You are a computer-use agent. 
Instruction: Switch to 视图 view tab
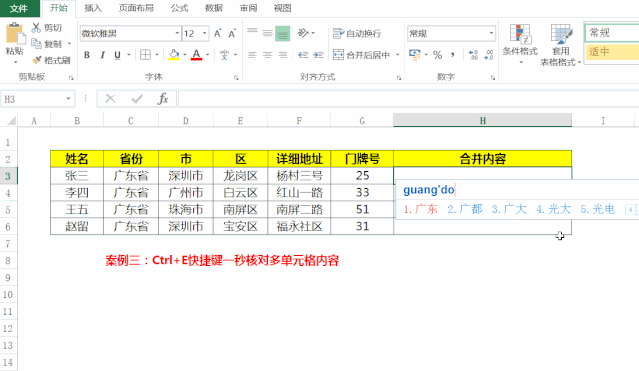[282, 8]
